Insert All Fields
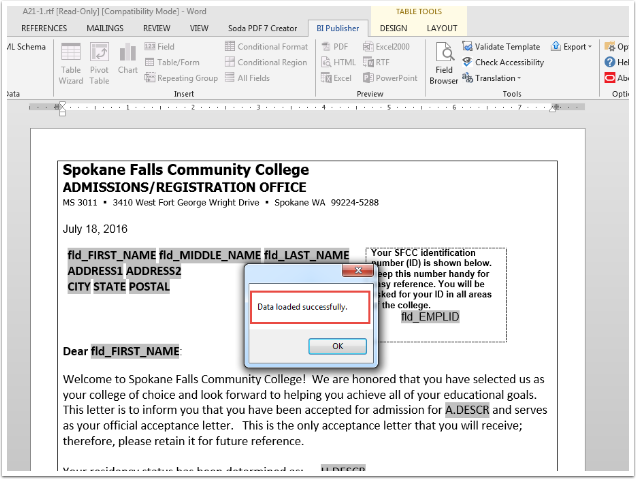Viewport: 636px width, 479px height. click(x=247, y=78)
